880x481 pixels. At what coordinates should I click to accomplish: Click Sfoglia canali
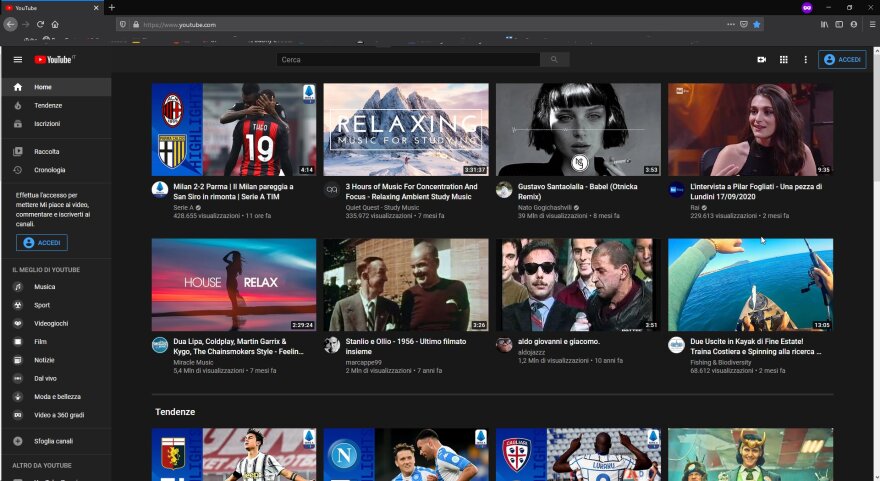(54, 441)
